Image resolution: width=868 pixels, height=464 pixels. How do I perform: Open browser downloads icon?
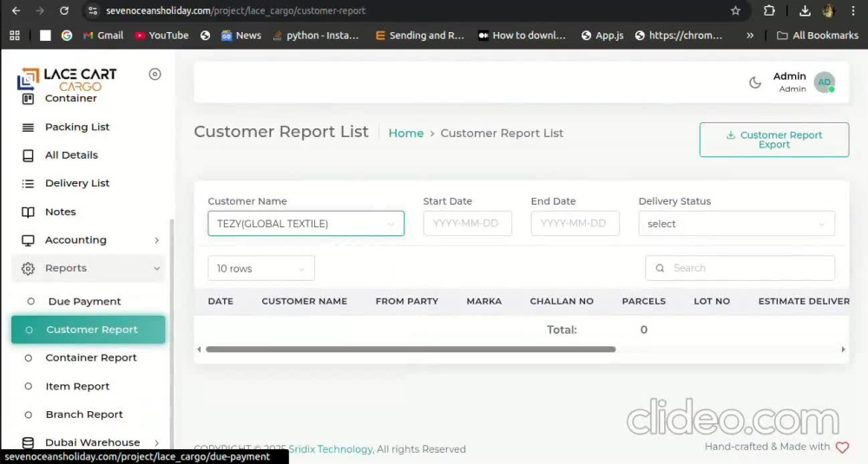point(805,10)
